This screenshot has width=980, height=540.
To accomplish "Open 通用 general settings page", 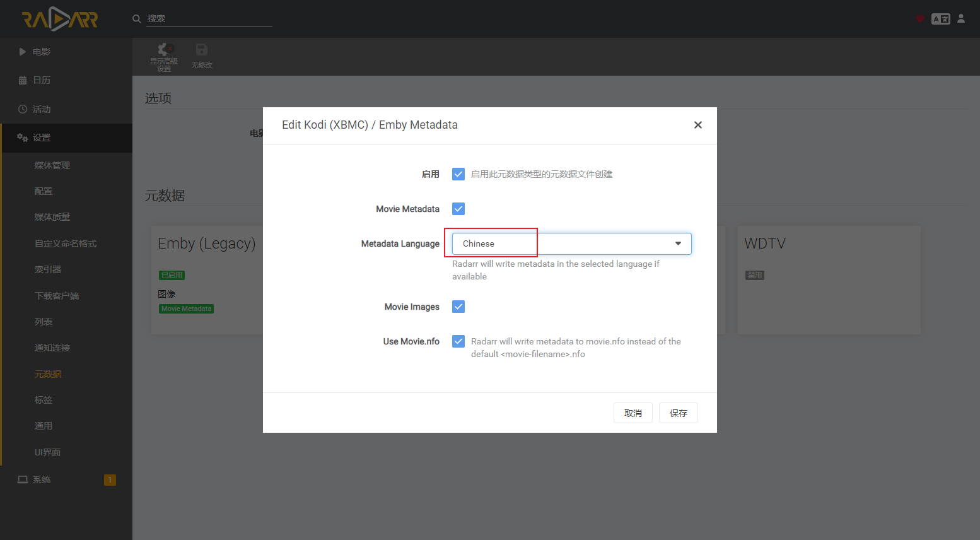I will [x=44, y=426].
